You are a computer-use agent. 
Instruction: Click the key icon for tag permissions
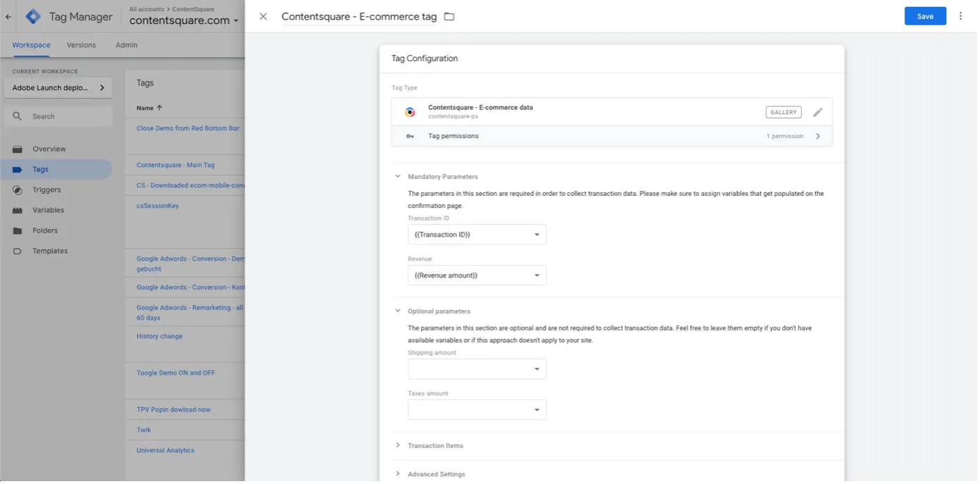click(410, 136)
